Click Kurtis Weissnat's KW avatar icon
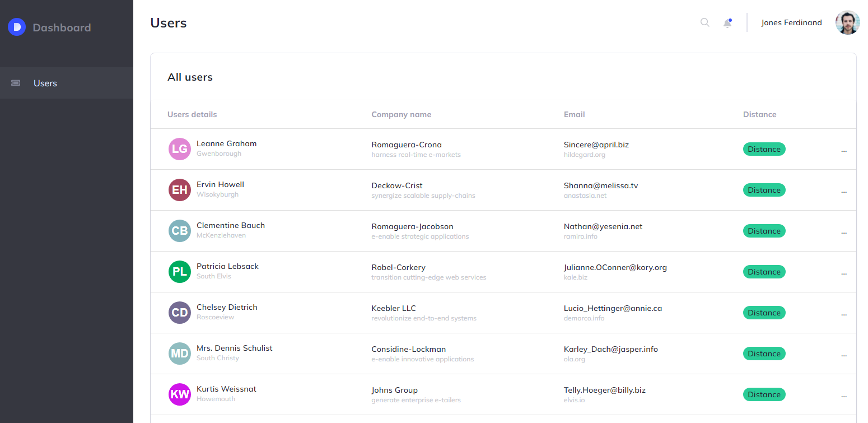 pyautogui.click(x=179, y=394)
